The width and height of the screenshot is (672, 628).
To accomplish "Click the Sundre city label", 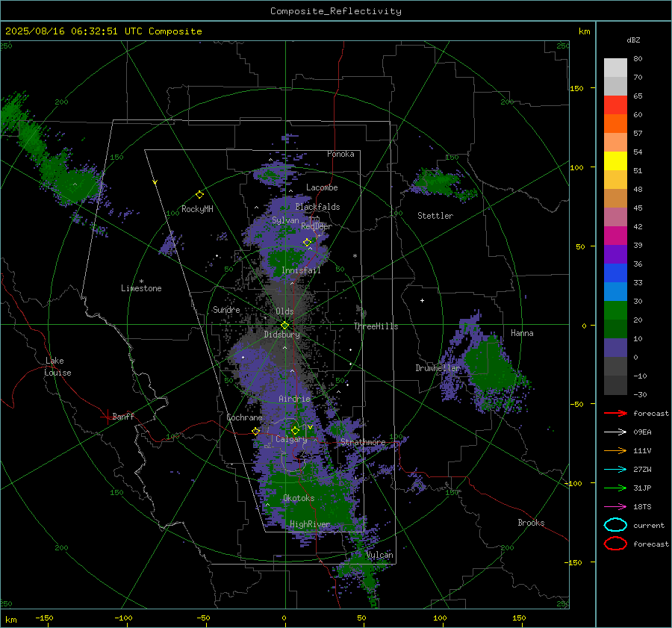I will click(226, 309).
